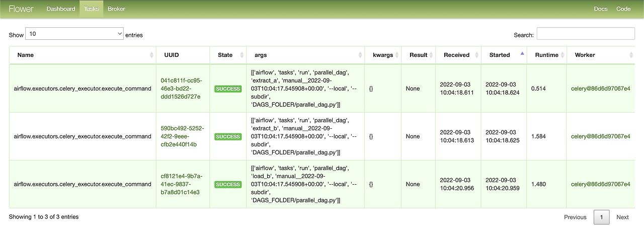Select page 1 in pagination
644x227 pixels.
[602, 217]
